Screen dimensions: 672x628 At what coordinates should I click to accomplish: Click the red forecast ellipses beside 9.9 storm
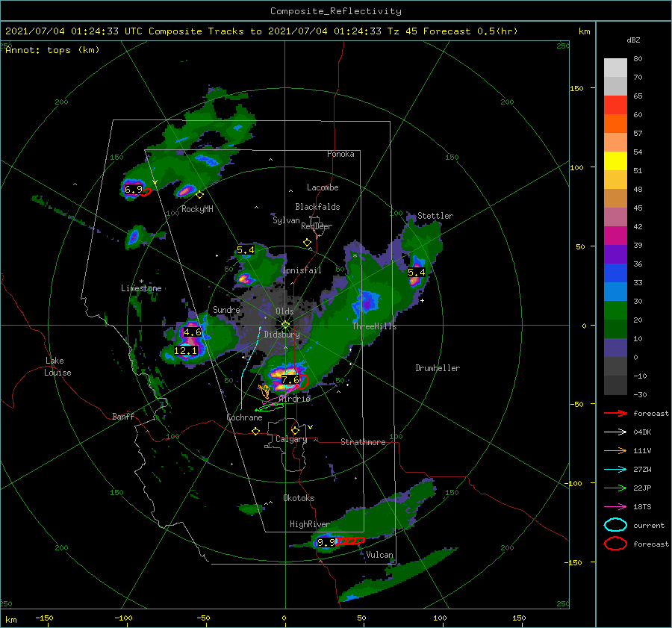(x=350, y=541)
